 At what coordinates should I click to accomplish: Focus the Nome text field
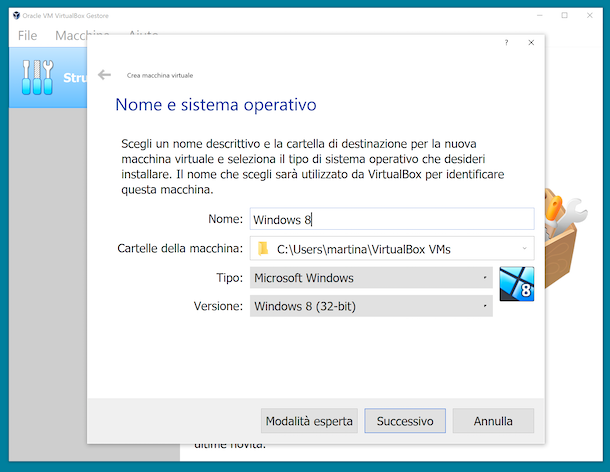392,219
